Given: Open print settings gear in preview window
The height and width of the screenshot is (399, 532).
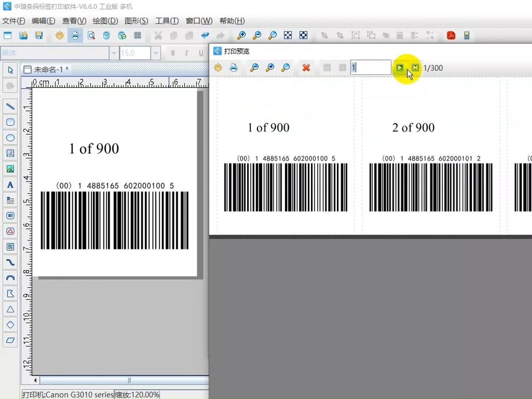Looking at the screenshot, I should click(218, 68).
